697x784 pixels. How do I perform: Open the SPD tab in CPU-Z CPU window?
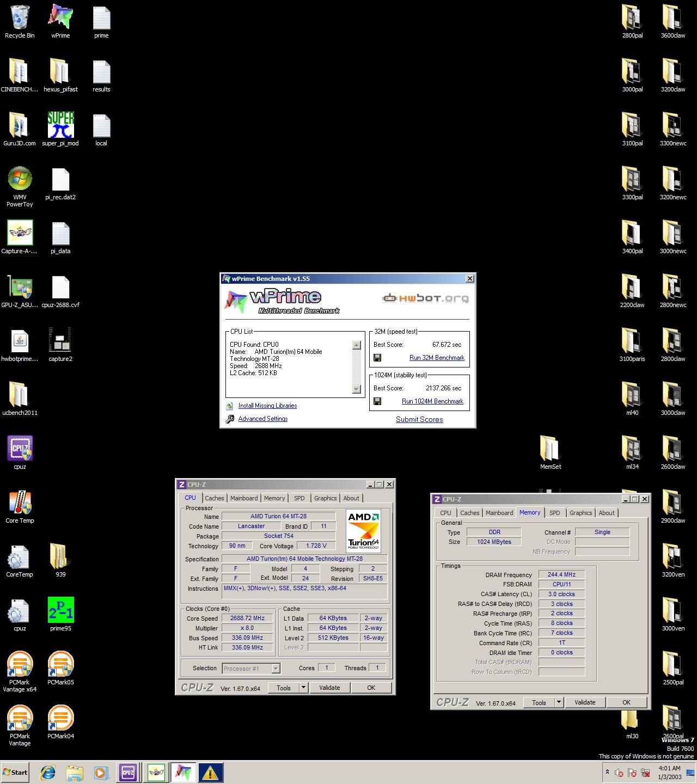[x=299, y=498]
